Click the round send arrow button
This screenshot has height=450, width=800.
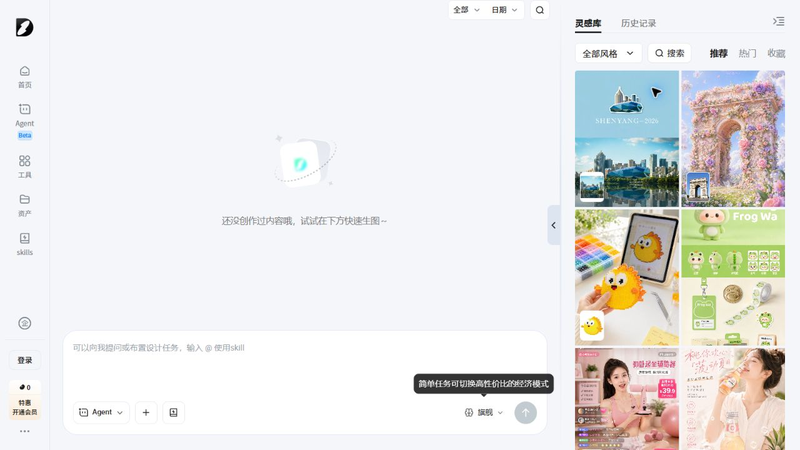526,413
